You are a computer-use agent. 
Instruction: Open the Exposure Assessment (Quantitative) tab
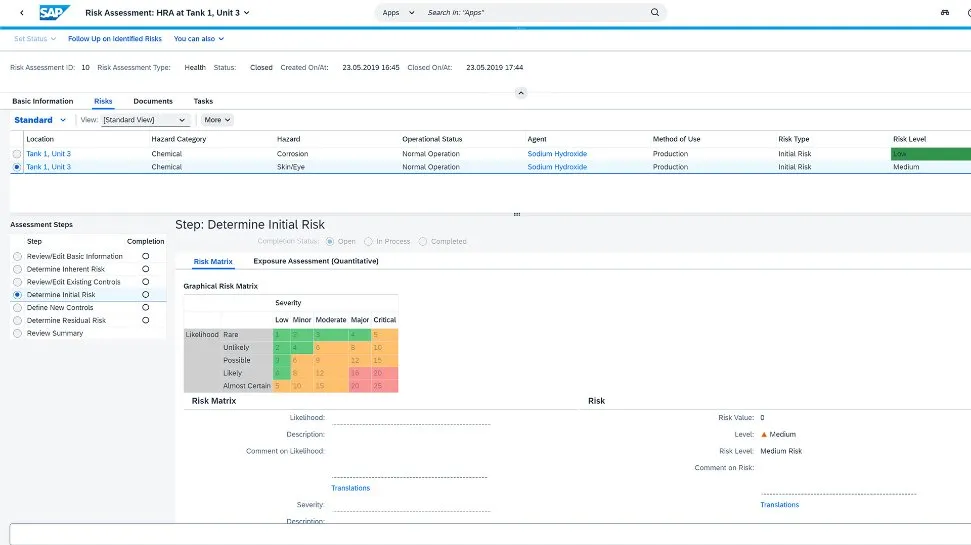(315, 261)
